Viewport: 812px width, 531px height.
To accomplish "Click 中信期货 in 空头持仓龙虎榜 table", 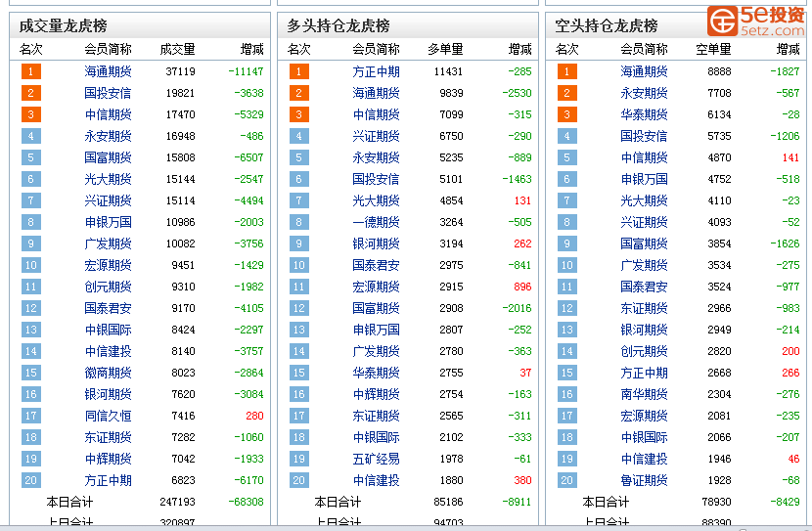I will coord(644,157).
